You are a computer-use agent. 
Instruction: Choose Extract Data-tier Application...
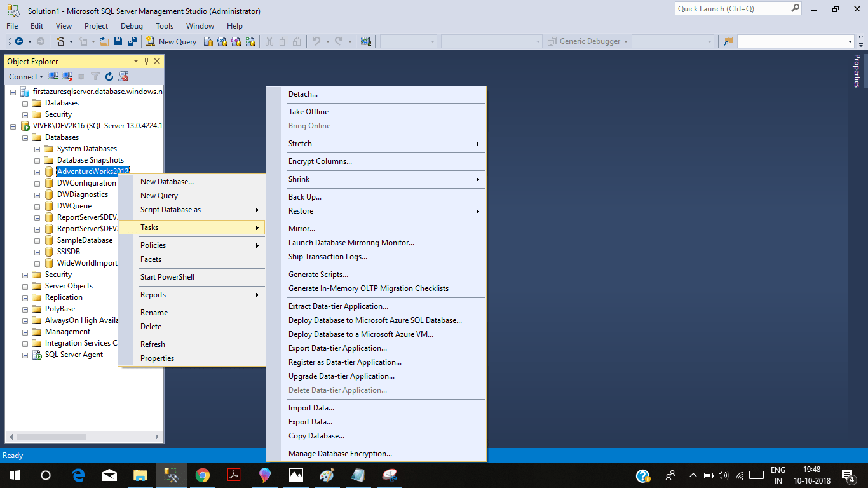(376, 306)
